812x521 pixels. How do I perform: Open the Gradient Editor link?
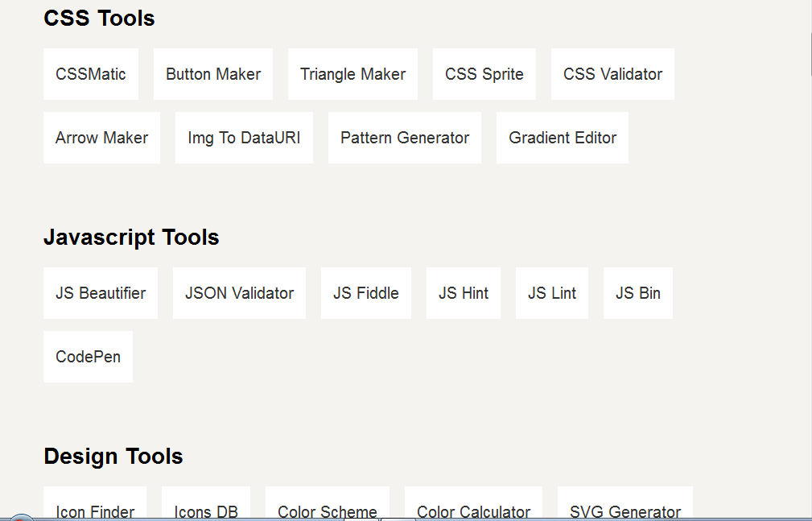tap(563, 138)
